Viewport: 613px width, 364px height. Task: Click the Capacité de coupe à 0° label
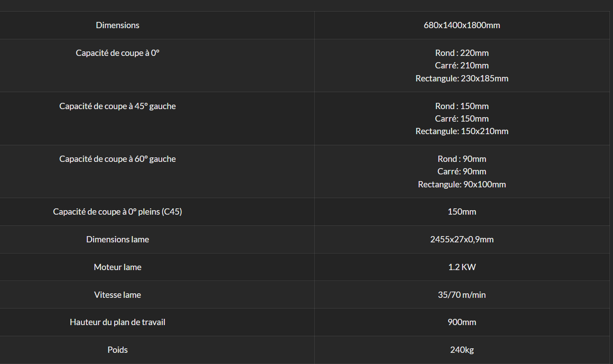[117, 53]
